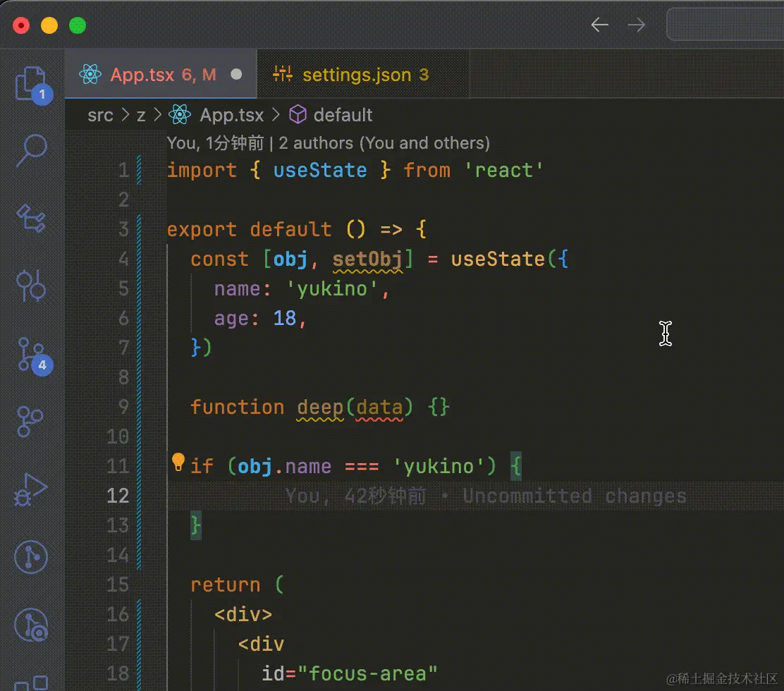Image resolution: width=784 pixels, height=691 pixels.
Task: Click line number 16 in the gutter
Action: (x=118, y=615)
